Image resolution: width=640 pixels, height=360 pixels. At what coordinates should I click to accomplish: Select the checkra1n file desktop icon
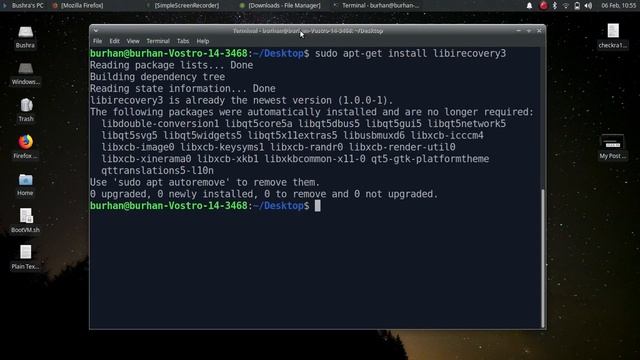click(x=613, y=36)
